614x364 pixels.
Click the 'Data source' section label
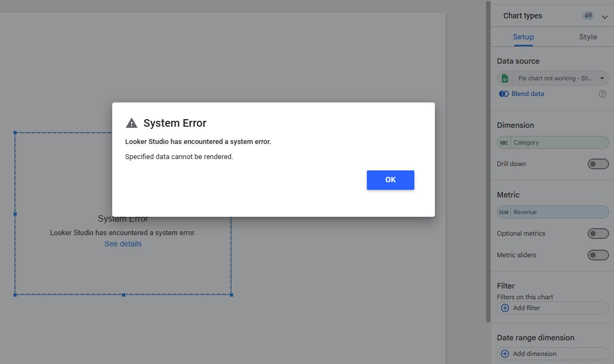(x=518, y=61)
